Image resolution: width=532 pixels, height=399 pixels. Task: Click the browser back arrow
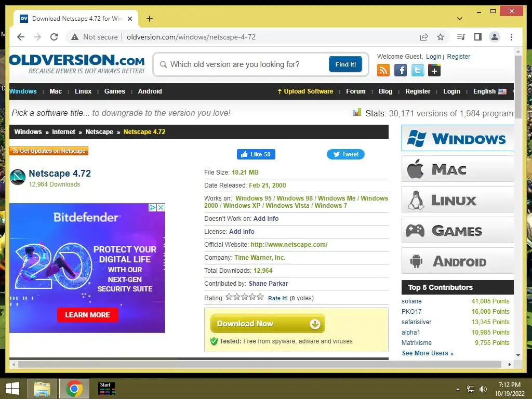coord(21,37)
